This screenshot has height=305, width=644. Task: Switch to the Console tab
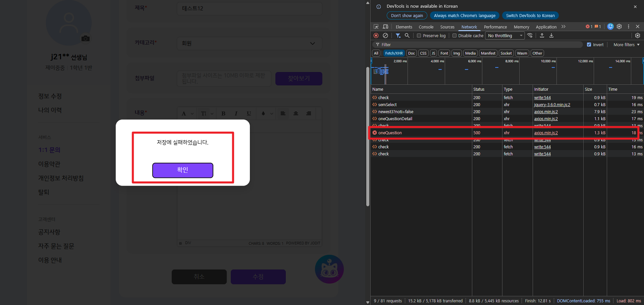[426, 27]
